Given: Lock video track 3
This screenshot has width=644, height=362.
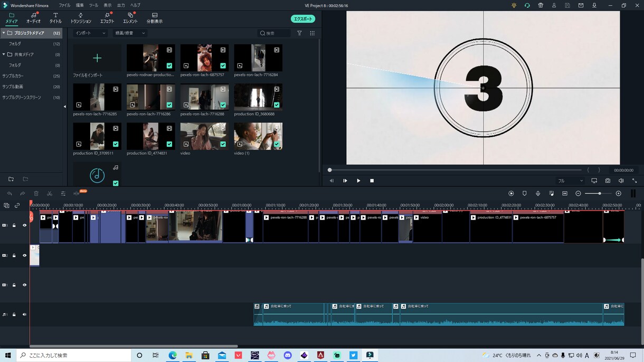Looking at the screenshot, I should click(x=14, y=225).
